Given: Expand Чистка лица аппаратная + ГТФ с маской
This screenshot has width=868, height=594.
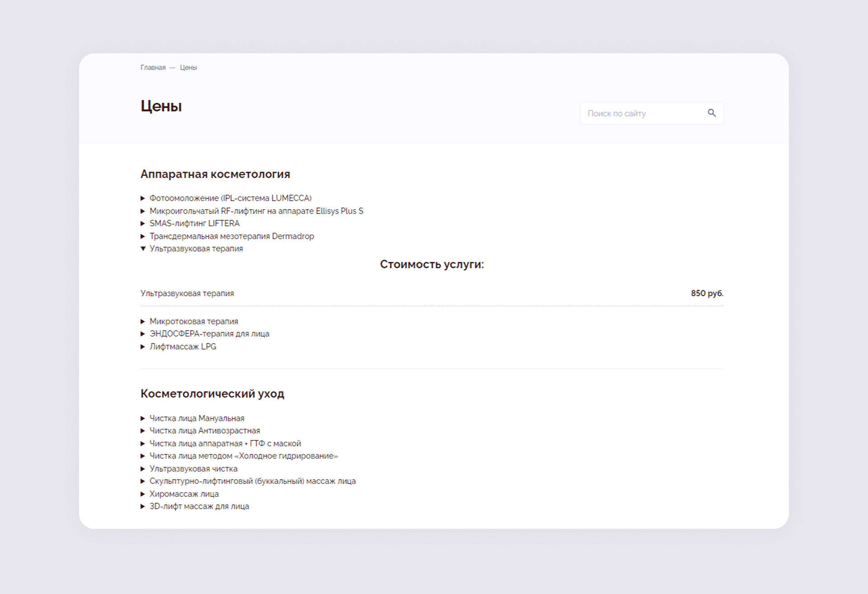Looking at the screenshot, I should coord(225,444).
